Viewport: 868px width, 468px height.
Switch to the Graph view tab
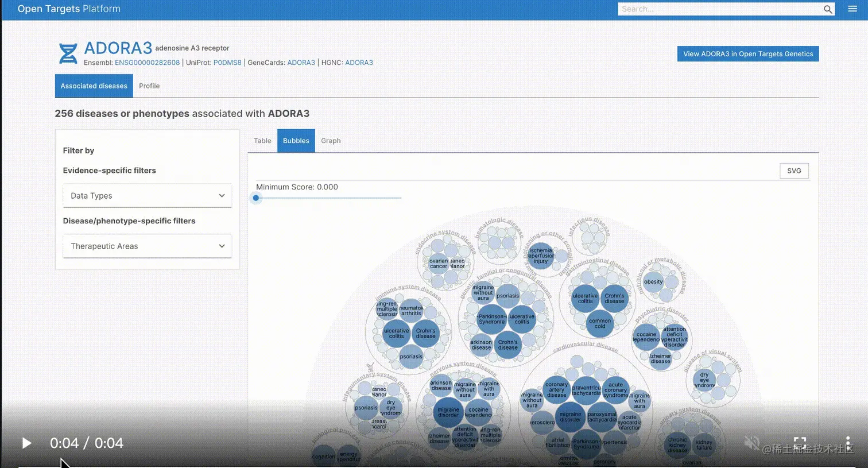[x=331, y=141]
